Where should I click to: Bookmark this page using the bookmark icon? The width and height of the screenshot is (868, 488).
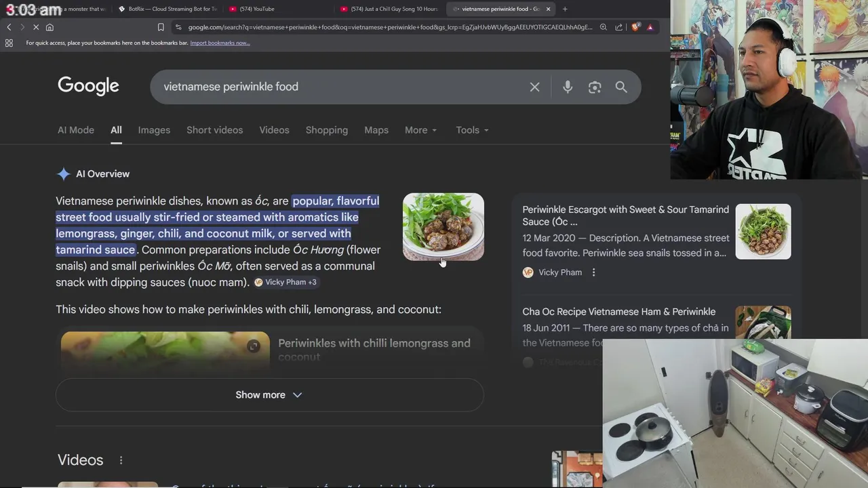(161, 27)
